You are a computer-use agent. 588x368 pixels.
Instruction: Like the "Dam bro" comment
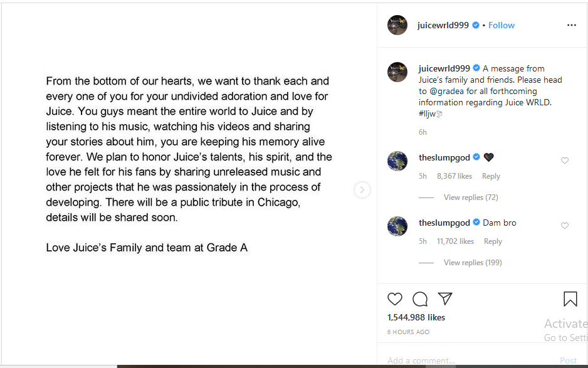tap(565, 226)
